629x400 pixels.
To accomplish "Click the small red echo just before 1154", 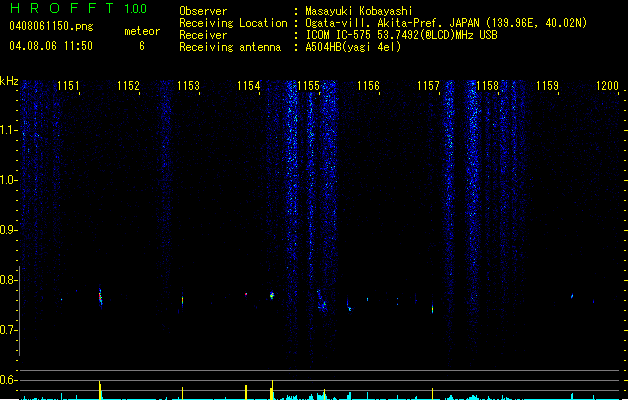I will pos(246,294).
